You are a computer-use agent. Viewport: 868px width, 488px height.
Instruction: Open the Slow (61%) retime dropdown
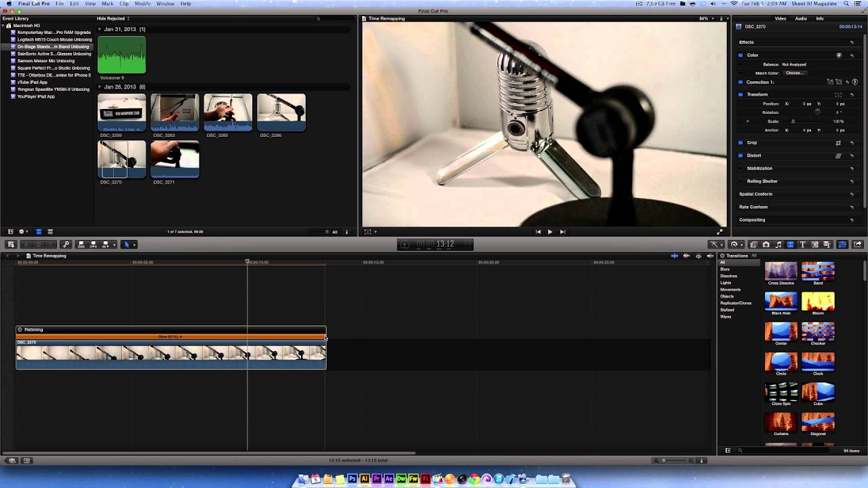coord(170,336)
